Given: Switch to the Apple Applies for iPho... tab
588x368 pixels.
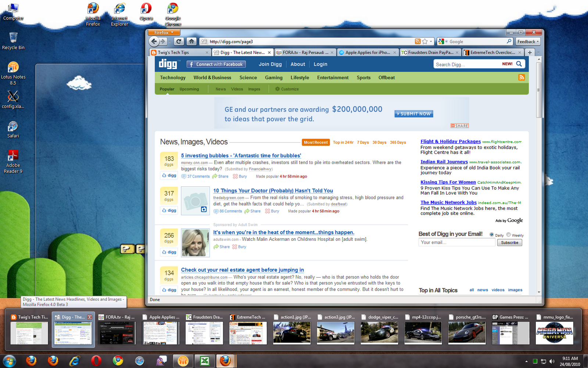Looking at the screenshot, I should [x=368, y=53].
